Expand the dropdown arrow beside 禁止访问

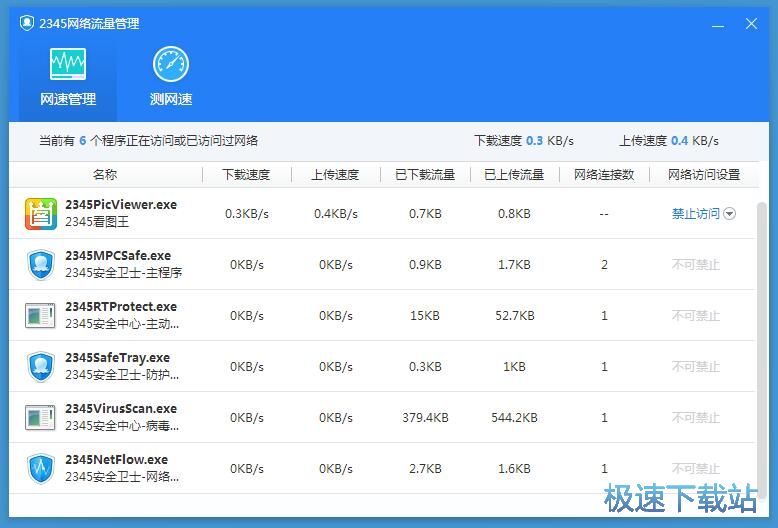(729, 214)
